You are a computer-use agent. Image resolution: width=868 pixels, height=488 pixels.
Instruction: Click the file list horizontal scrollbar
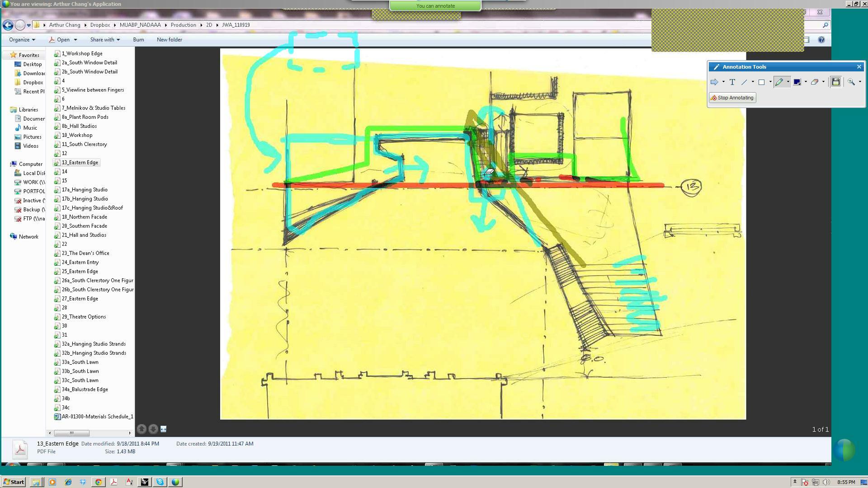[72, 433]
